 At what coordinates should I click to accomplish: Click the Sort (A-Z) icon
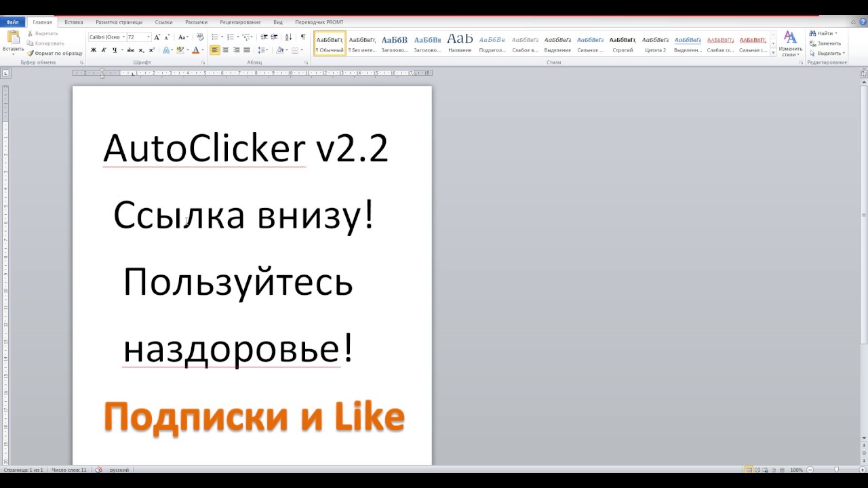click(289, 37)
